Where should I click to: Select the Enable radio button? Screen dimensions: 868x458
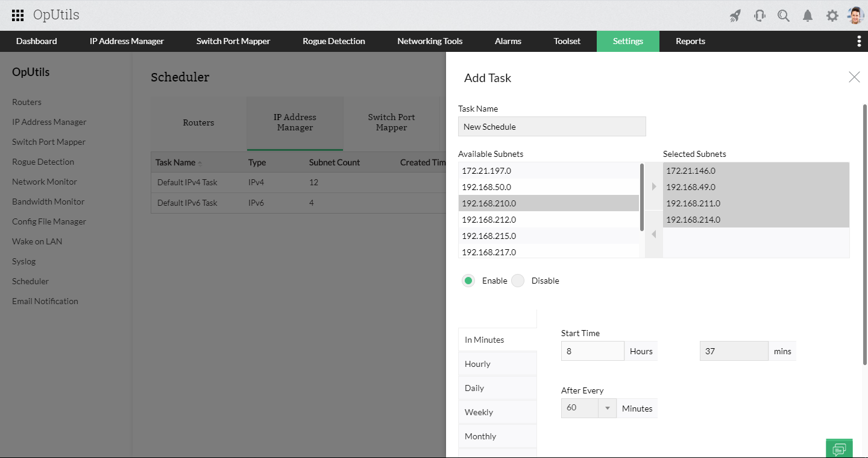(x=468, y=281)
